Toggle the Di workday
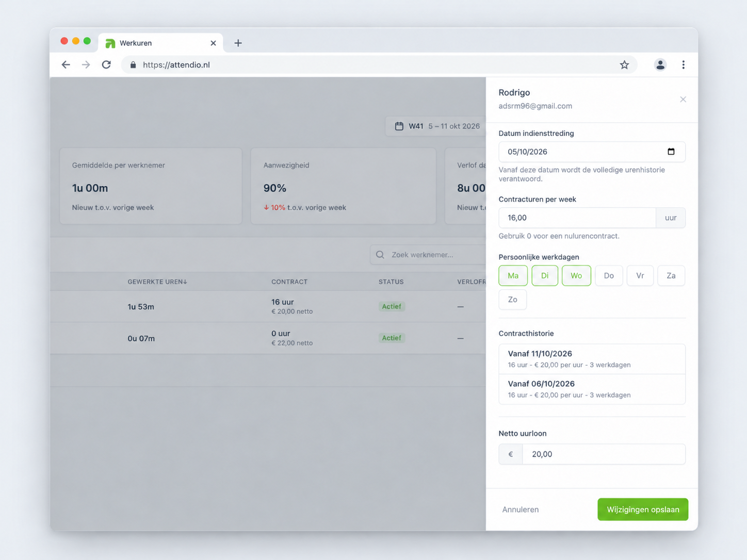This screenshot has width=747, height=560. coord(544,276)
